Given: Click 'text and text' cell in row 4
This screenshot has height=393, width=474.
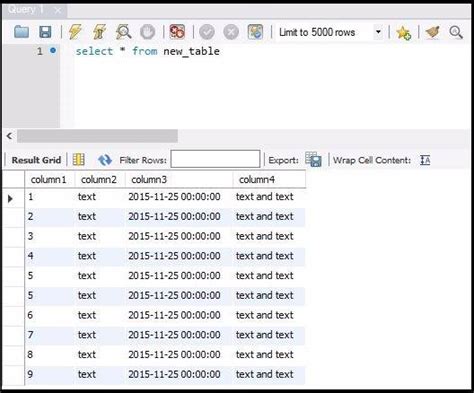Looking at the screenshot, I should pos(269,256).
